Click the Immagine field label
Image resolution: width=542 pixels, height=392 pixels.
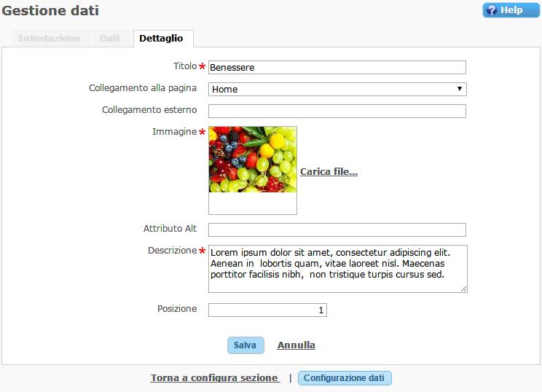point(174,132)
